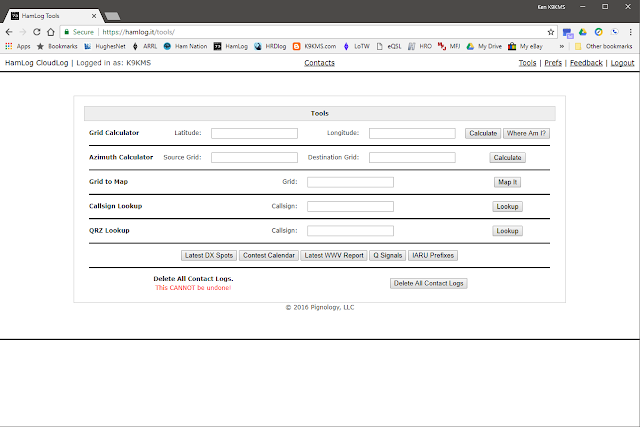640x427 pixels.
Task: Click Calculate in the Grid Calculator row
Action: point(483,133)
